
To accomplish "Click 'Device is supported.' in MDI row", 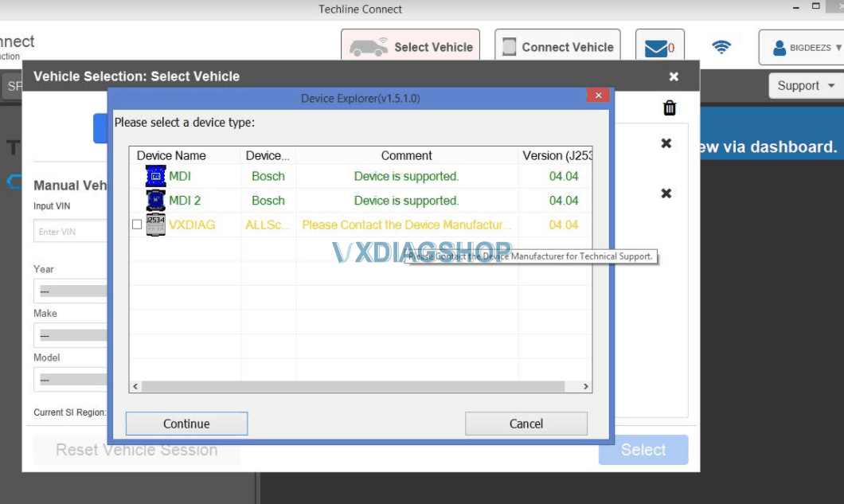I will click(x=406, y=176).
